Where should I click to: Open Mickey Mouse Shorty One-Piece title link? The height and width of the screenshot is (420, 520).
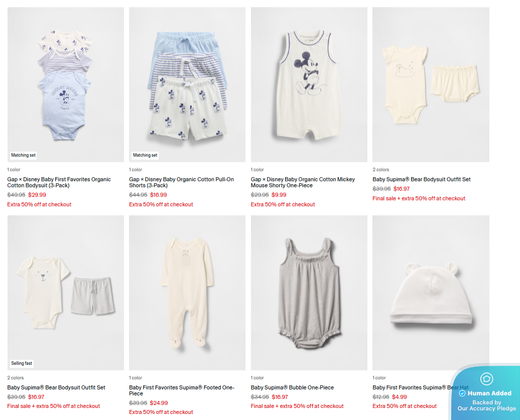(x=303, y=182)
